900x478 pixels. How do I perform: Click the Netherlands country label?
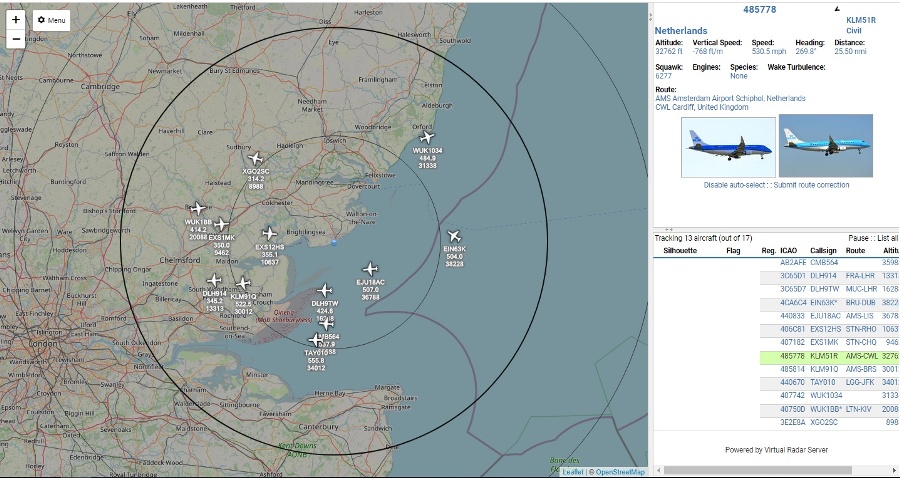coord(681,31)
